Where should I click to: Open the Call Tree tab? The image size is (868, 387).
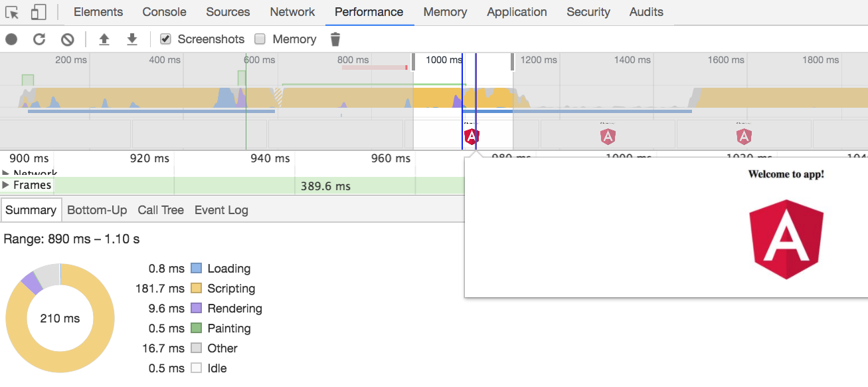tap(161, 210)
